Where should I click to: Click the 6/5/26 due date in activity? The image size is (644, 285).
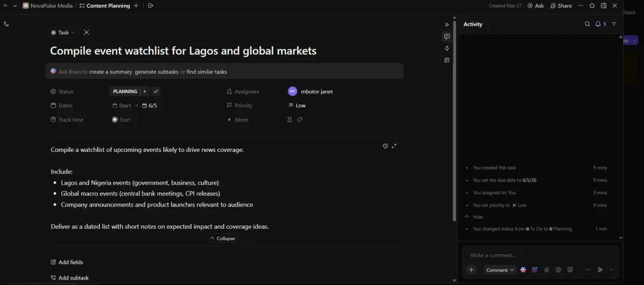[x=529, y=180]
